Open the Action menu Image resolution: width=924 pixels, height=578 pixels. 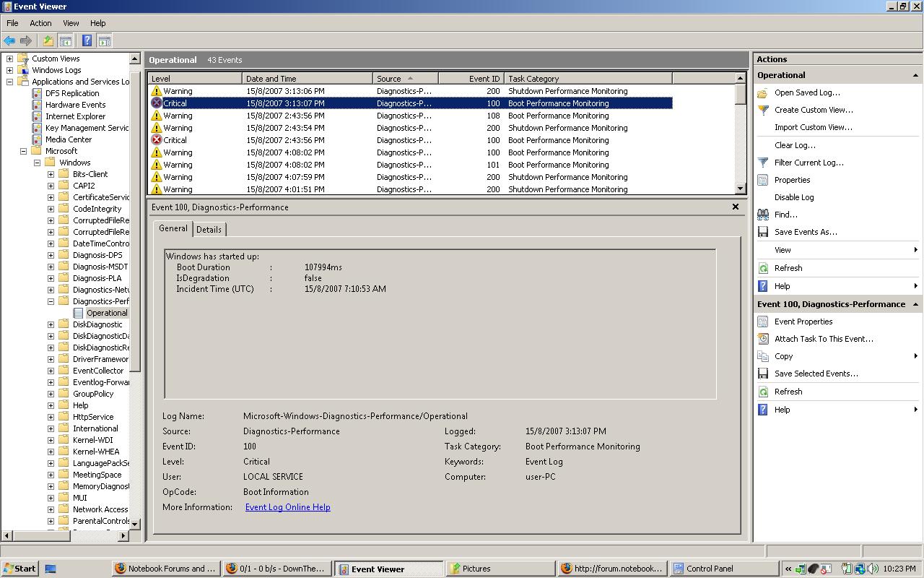pyautogui.click(x=40, y=23)
